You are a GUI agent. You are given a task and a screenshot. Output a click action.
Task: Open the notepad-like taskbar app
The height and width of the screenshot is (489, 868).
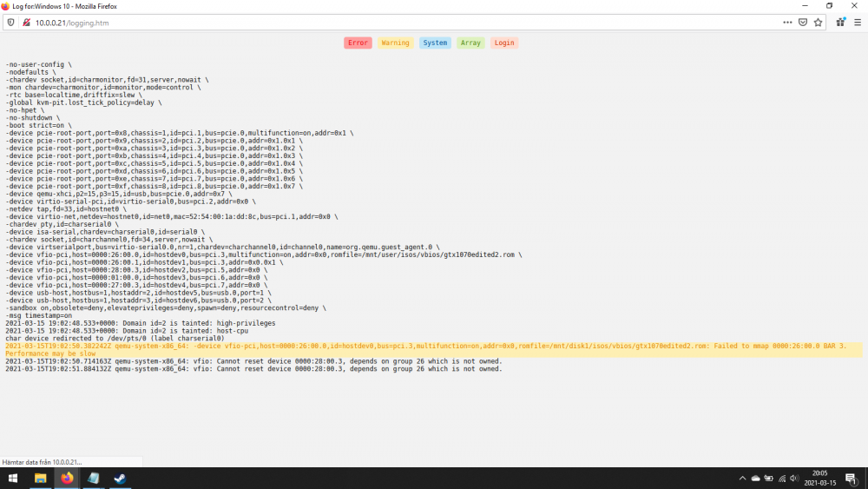click(94, 478)
